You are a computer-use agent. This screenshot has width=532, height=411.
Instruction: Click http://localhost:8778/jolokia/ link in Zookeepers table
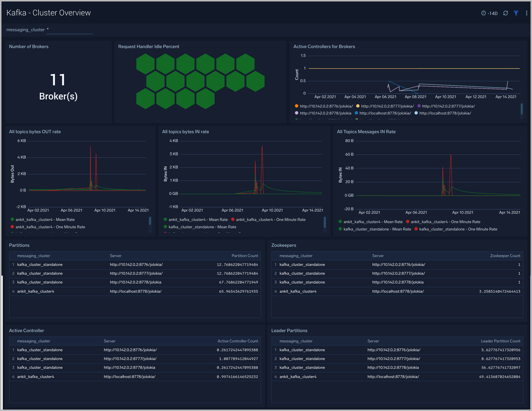[x=398, y=291]
